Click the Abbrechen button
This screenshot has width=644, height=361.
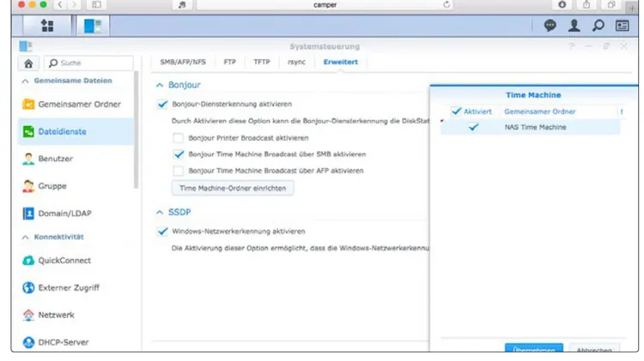[594, 348]
